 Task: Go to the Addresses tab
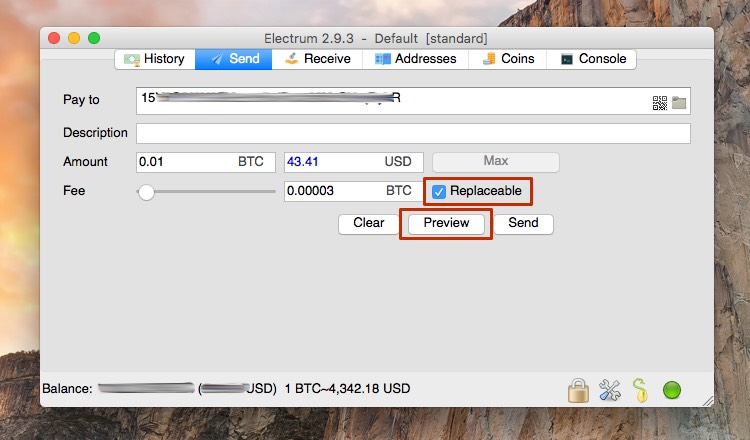415,59
